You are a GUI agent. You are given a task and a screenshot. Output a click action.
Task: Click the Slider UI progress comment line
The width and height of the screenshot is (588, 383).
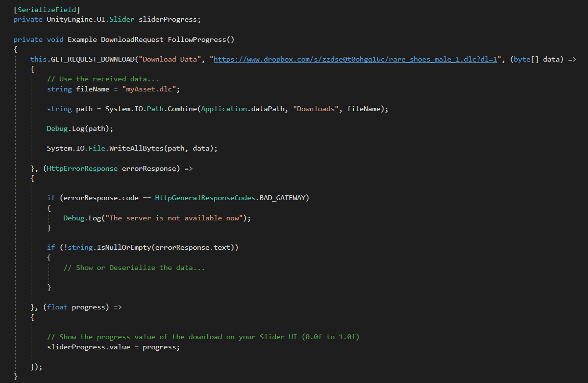pyautogui.click(x=203, y=337)
